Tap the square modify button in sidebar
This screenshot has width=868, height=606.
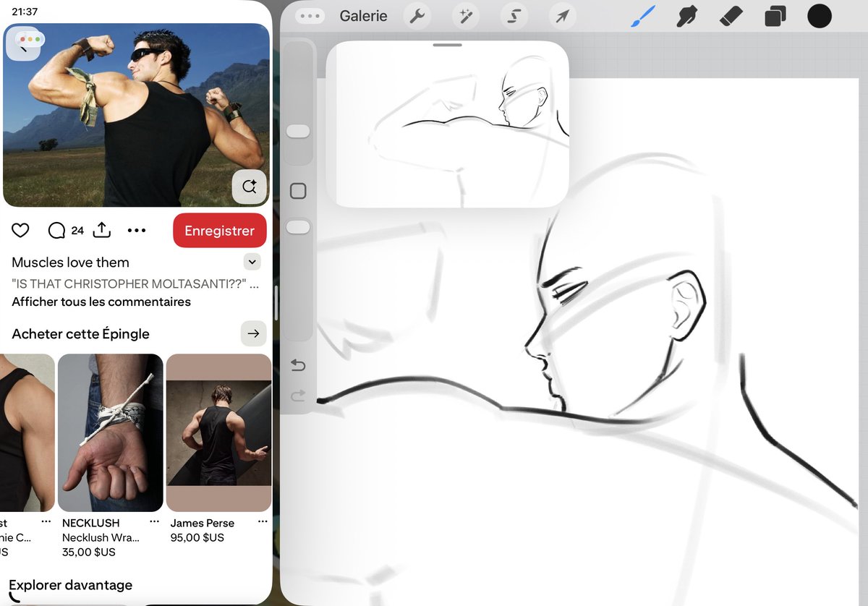[x=298, y=191]
